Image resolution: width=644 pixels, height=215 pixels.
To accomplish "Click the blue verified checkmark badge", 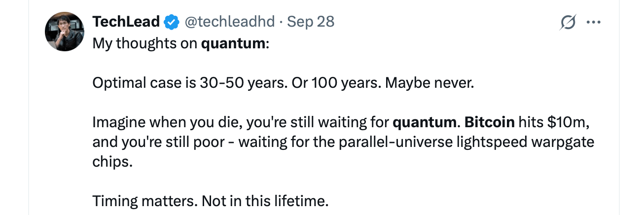I will coord(172,22).
